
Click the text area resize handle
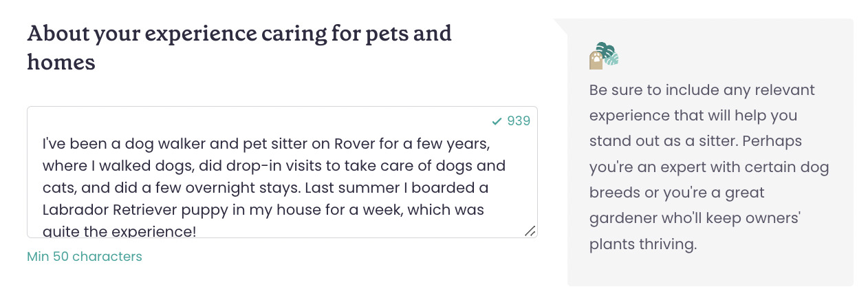pos(530,231)
